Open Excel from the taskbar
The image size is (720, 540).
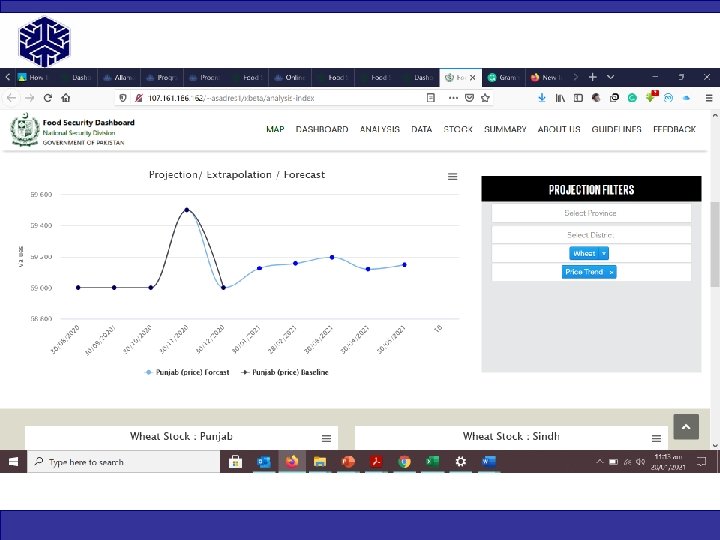point(433,461)
